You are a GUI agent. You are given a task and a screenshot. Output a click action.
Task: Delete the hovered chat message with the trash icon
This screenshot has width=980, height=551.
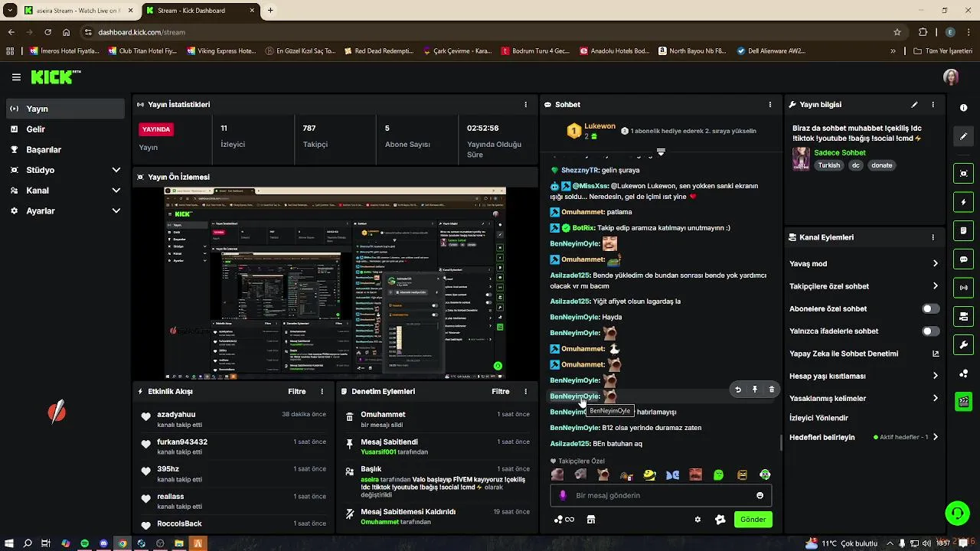tap(771, 390)
